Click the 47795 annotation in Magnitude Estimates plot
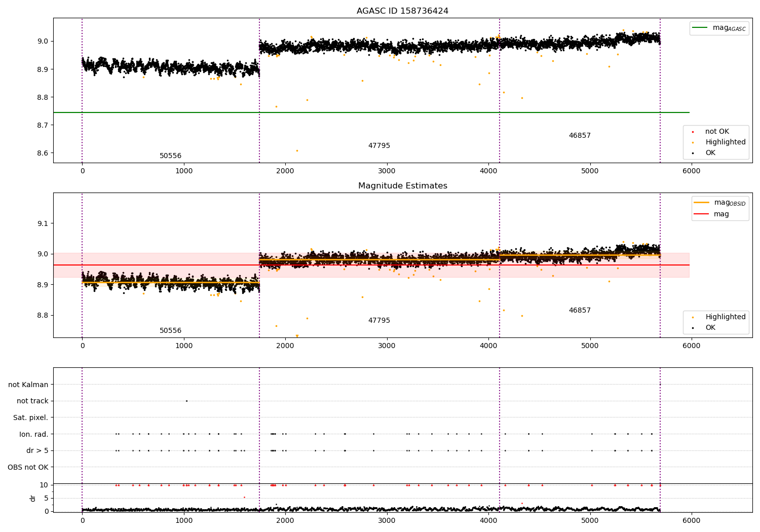The height and width of the screenshot is (532, 760). point(379,321)
